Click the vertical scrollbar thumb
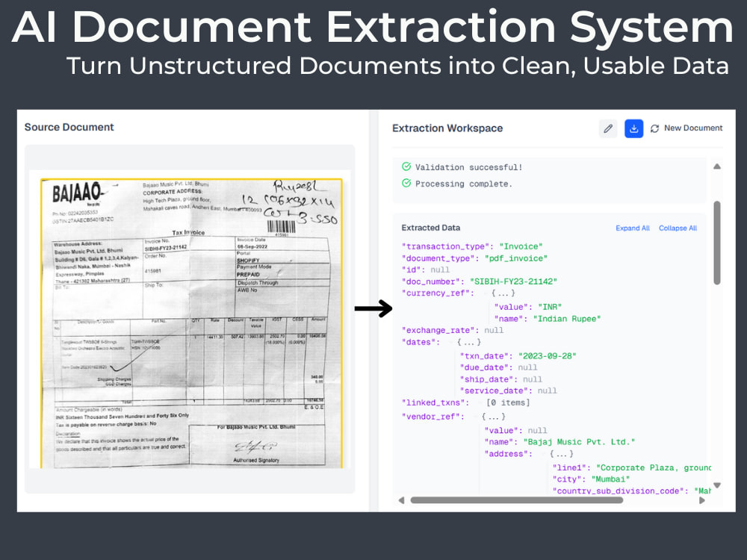Image resolution: width=747 pixels, height=560 pixels. point(717,243)
